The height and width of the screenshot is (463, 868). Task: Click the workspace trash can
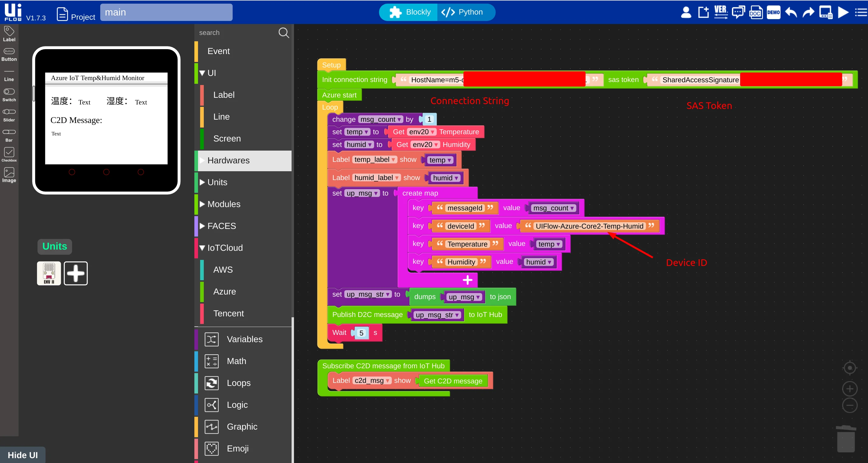click(846, 439)
